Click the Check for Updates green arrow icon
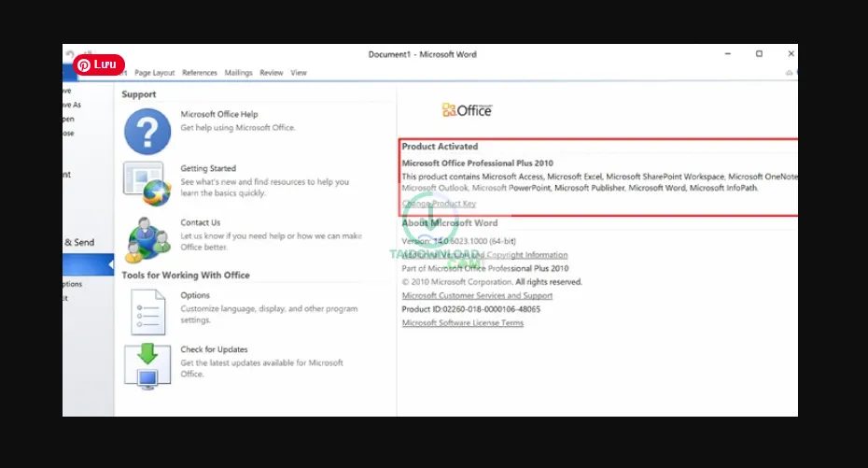The height and width of the screenshot is (468, 868). point(147,365)
